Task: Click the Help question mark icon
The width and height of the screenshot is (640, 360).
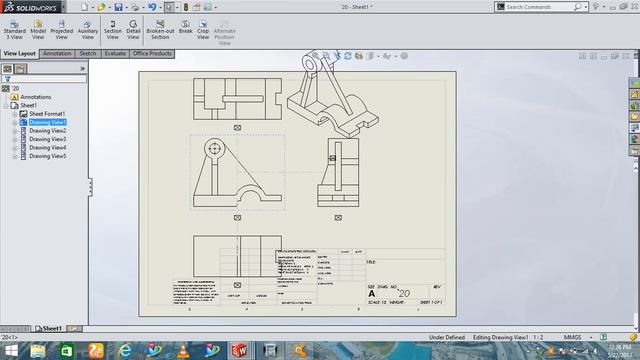Action: (x=596, y=7)
